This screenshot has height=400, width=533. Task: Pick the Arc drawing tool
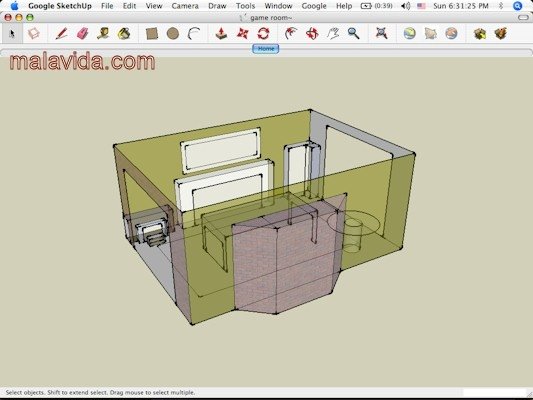click(194, 34)
